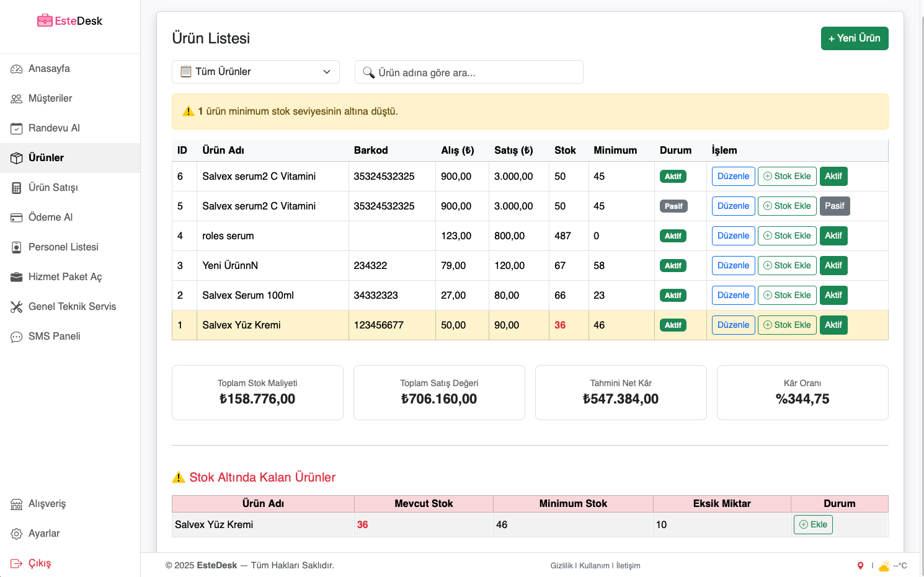The width and height of the screenshot is (924, 577).
Task: Toggle Aktif status for roles serum
Action: coord(833,236)
